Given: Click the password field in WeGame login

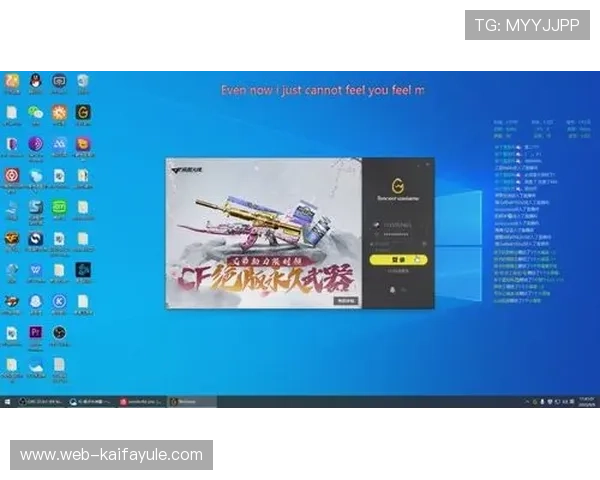Looking at the screenshot, I should pos(398,234).
